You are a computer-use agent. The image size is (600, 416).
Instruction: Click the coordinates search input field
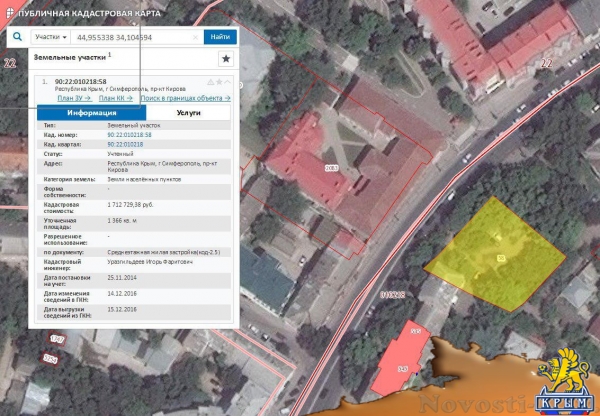click(x=130, y=37)
